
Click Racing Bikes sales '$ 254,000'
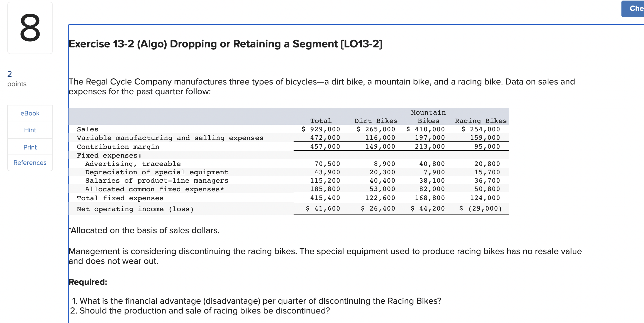[480, 129]
